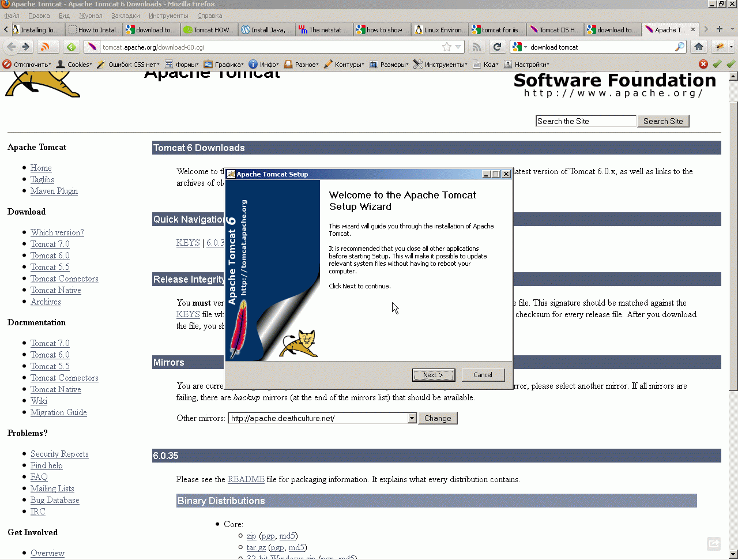The height and width of the screenshot is (560, 738).
Task: Open the Контуры developer toolbar menu
Action: (x=344, y=64)
